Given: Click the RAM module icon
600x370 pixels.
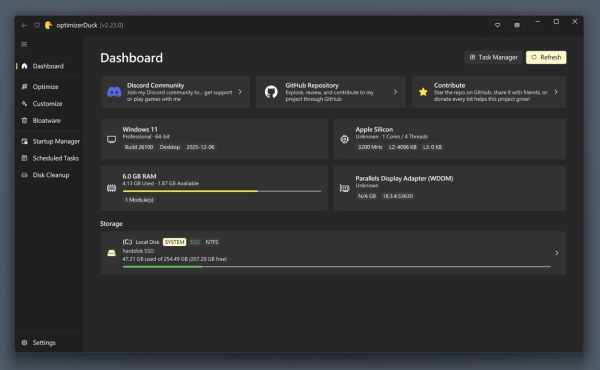Looking at the screenshot, I should (x=111, y=188).
